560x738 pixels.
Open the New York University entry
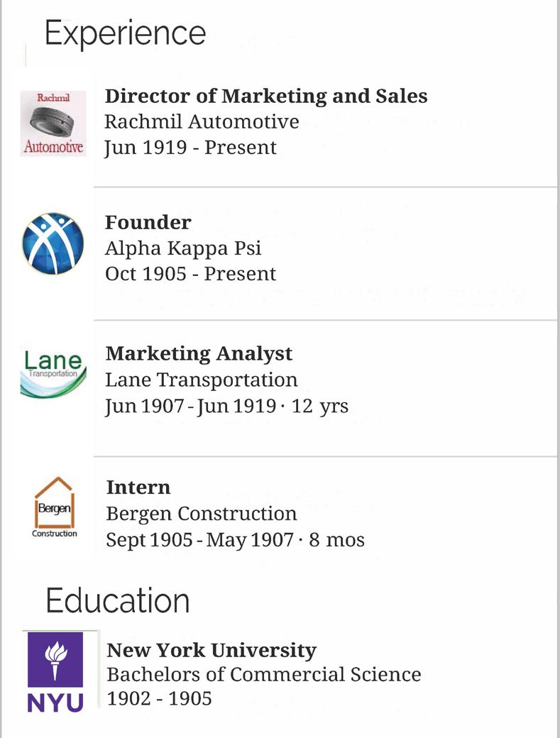pos(212,650)
